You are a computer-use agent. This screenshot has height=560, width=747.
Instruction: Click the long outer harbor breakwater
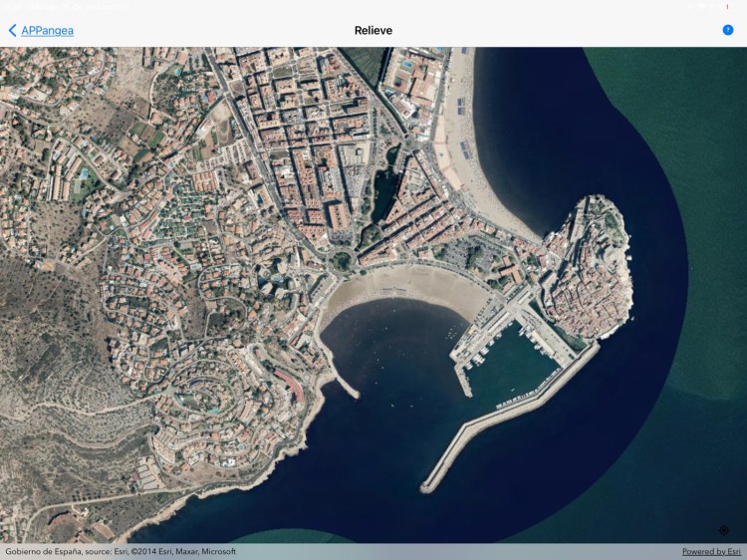[x=508, y=417]
